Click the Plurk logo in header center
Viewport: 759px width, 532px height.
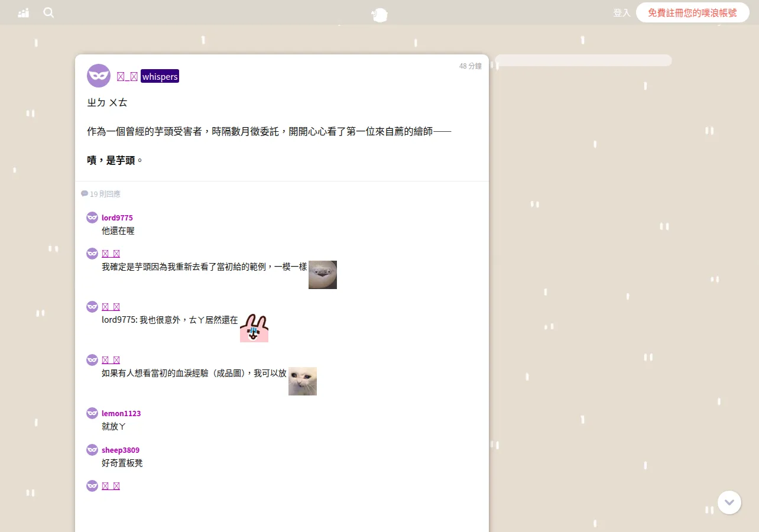(379, 15)
